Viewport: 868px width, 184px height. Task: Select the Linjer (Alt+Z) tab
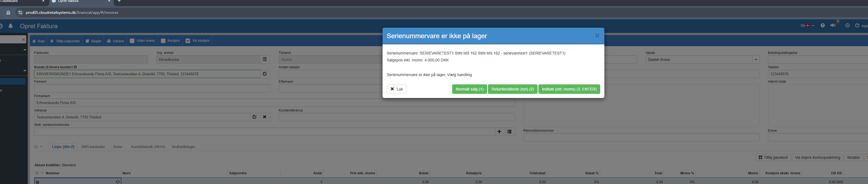tap(63, 147)
